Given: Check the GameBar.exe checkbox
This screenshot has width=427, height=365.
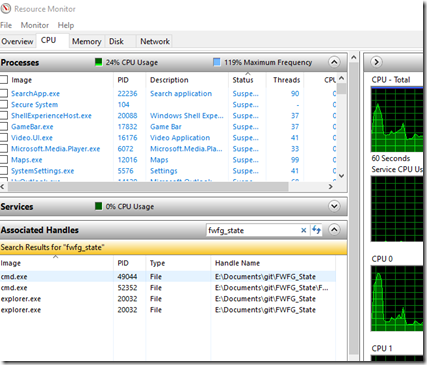Looking at the screenshot, I should point(4,127).
